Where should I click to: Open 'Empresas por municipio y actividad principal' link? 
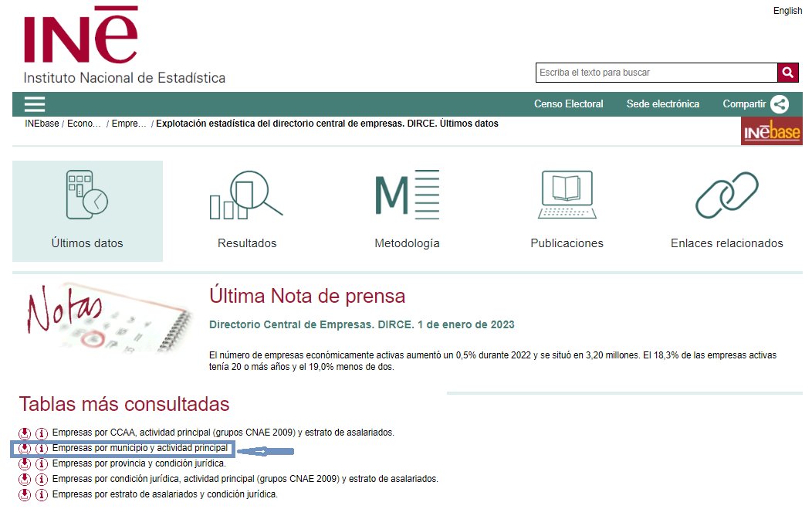[140, 448]
